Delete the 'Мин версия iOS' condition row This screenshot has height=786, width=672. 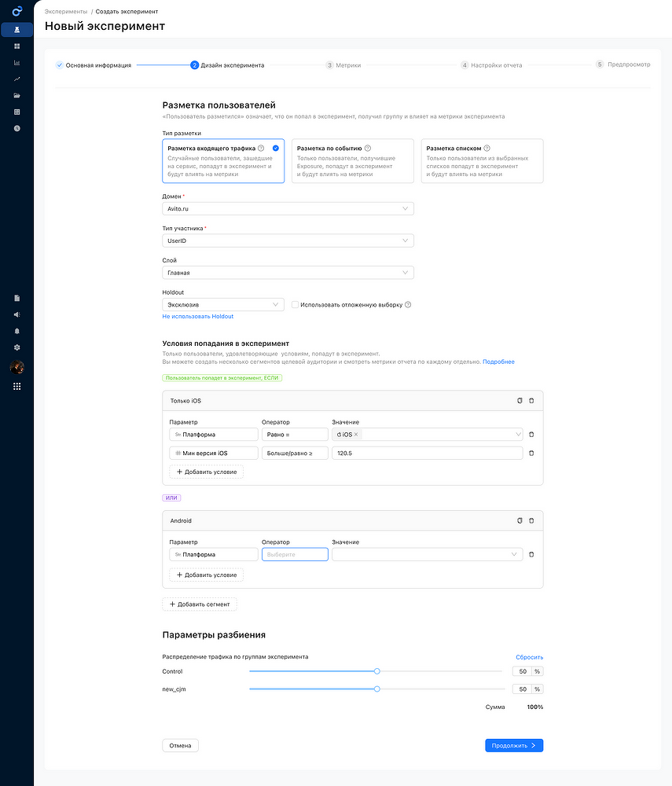tap(531, 453)
